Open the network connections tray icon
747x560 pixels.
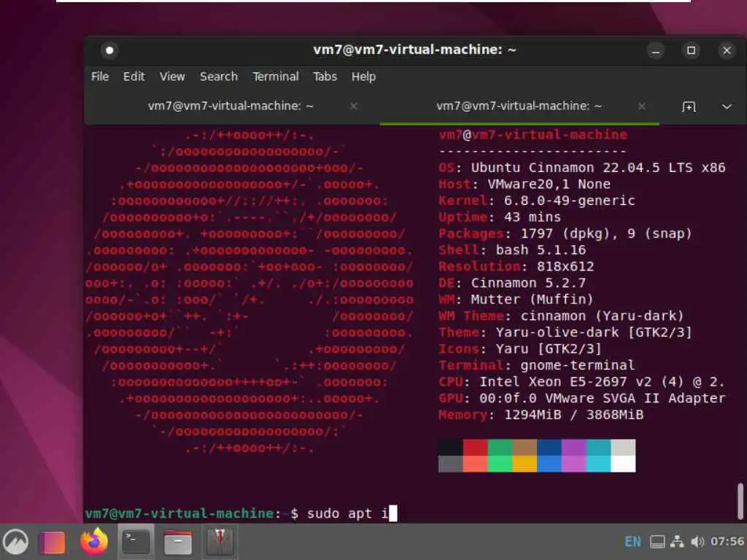click(x=677, y=542)
